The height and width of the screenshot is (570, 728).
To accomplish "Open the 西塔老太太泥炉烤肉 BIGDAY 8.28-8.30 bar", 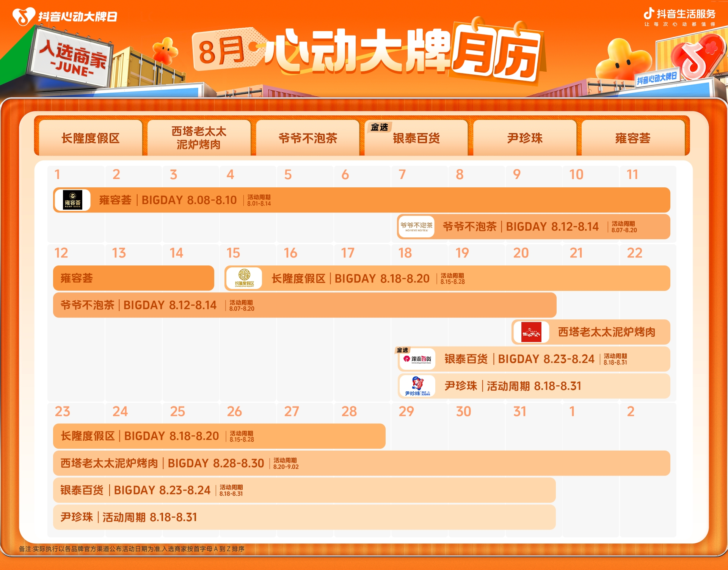I will 362,463.
